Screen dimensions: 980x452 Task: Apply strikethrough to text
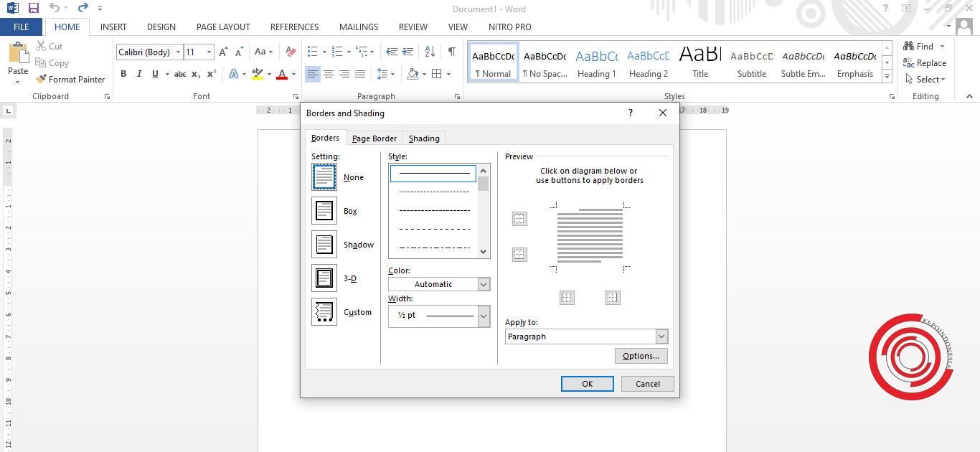179,74
